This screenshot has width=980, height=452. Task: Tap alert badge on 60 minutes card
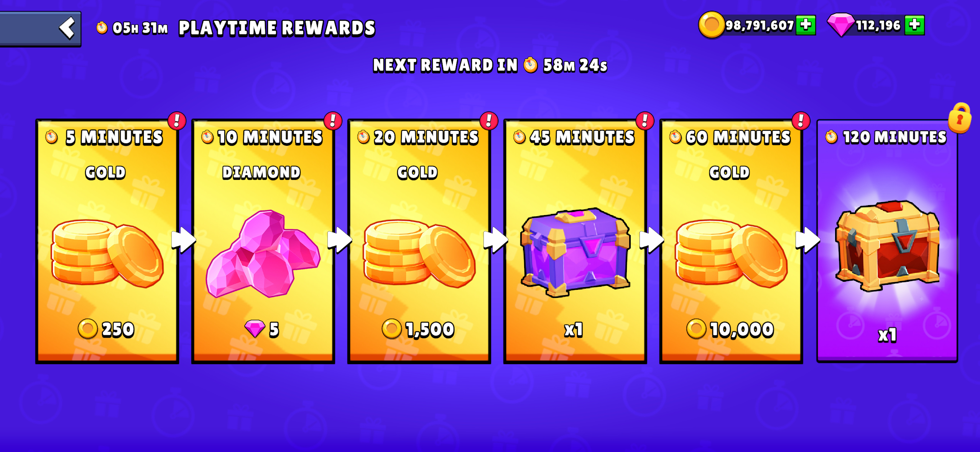pos(801,121)
